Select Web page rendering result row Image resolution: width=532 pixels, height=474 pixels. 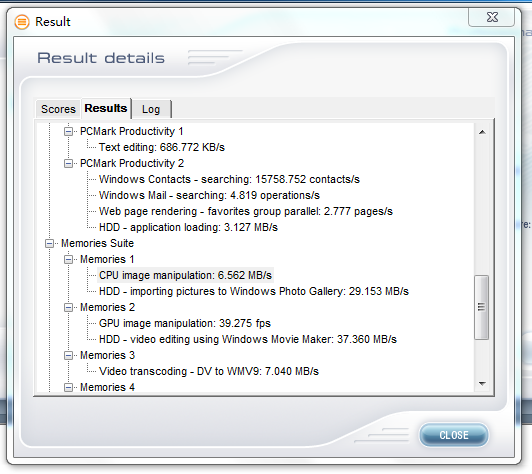click(246, 211)
